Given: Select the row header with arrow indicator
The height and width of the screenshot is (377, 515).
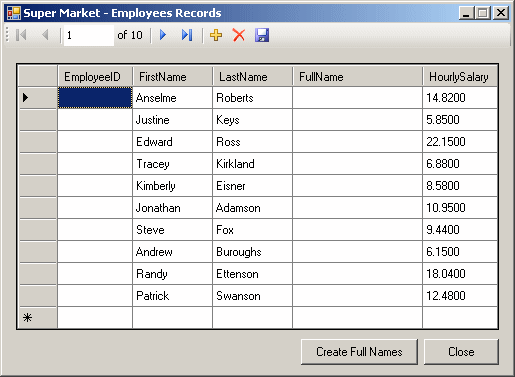Looking at the screenshot, I should pos(38,98).
